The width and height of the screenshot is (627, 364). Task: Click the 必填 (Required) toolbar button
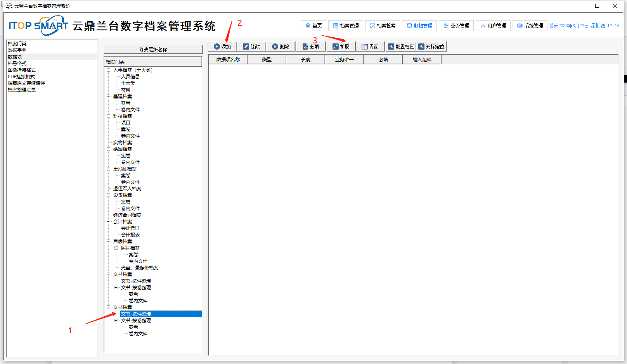click(311, 47)
